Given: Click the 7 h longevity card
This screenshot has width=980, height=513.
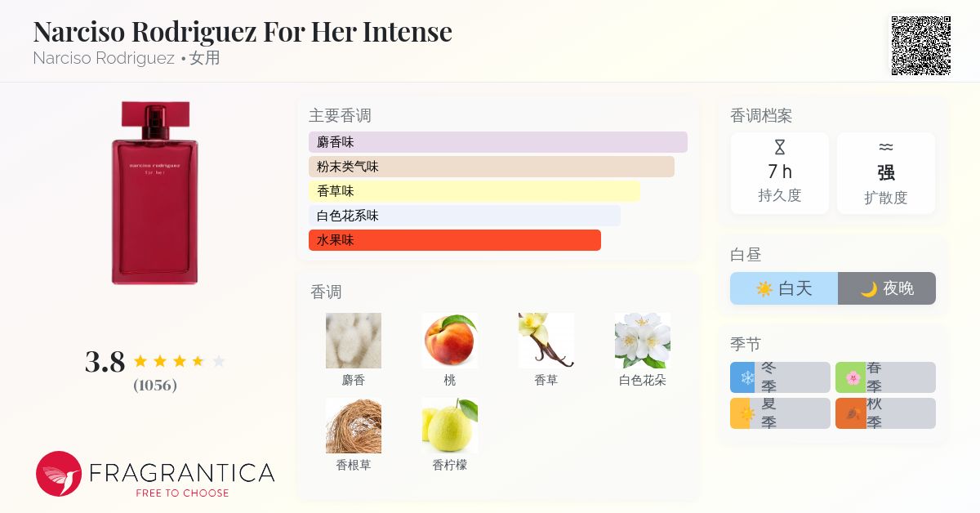Looking at the screenshot, I should (779, 173).
